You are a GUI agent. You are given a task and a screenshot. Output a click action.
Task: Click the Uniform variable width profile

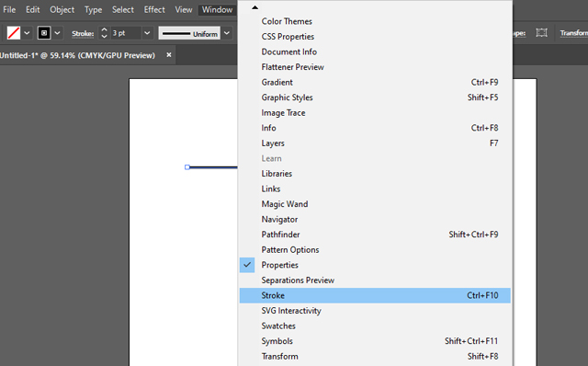[x=189, y=33]
